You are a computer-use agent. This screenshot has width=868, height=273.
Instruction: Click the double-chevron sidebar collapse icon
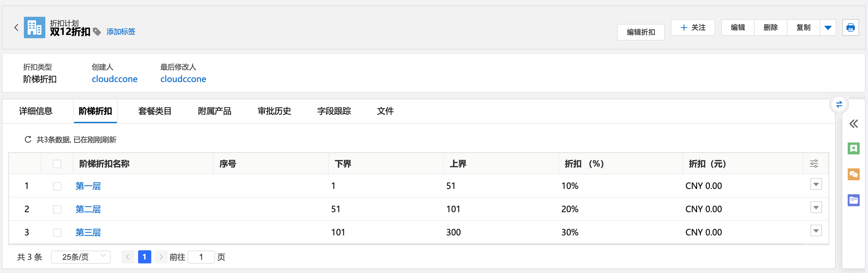coord(853,124)
